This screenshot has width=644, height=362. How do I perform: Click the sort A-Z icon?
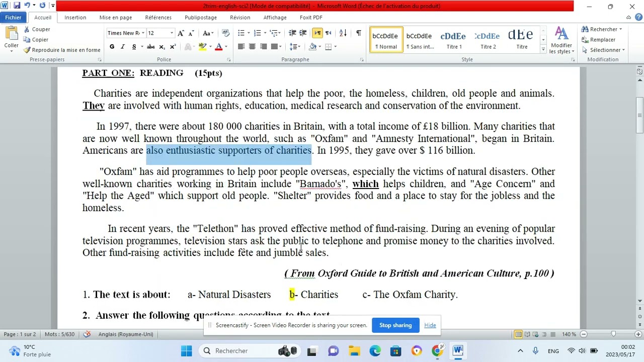[343, 33]
